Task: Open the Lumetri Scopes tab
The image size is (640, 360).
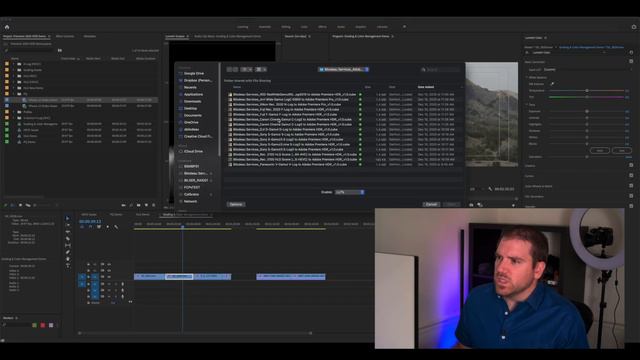Action: [x=175, y=36]
